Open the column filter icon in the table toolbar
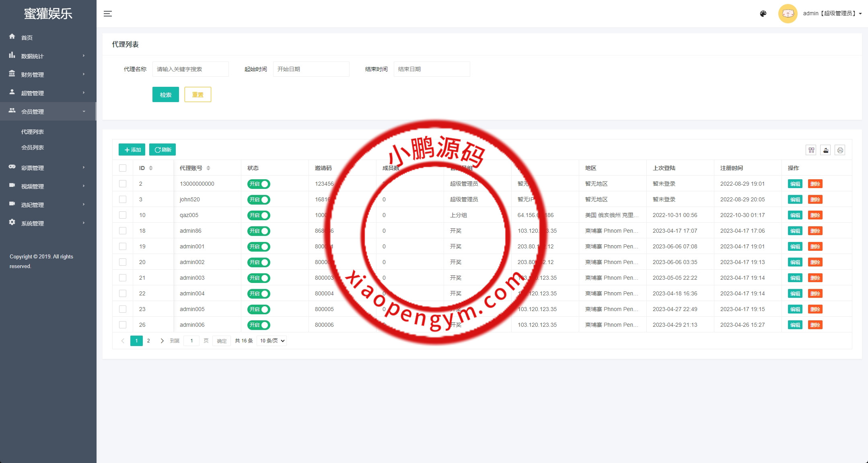This screenshot has width=868, height=463. (811, 150)
